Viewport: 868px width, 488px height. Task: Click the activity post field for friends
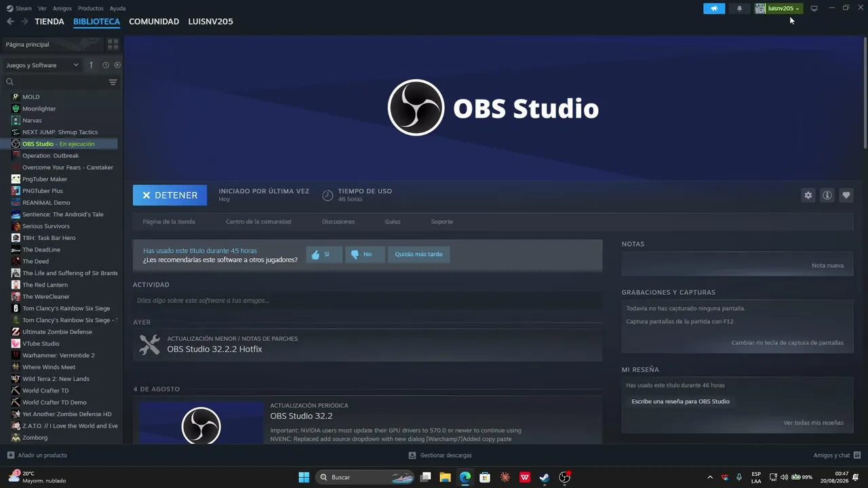(368, 300)
